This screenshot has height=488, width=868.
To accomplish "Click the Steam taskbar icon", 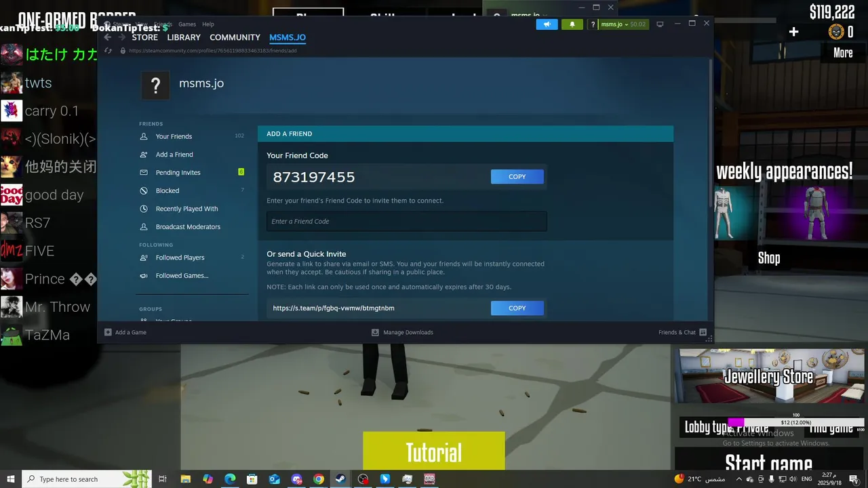I will (340, 479).
